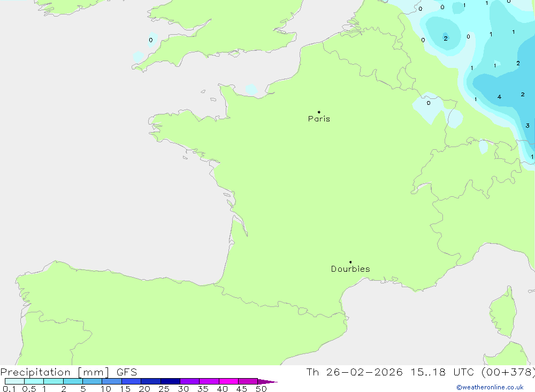Open the weatheronline.co.uk copyright link
This screenshot has width=535, height=392.
click(490, 387)
